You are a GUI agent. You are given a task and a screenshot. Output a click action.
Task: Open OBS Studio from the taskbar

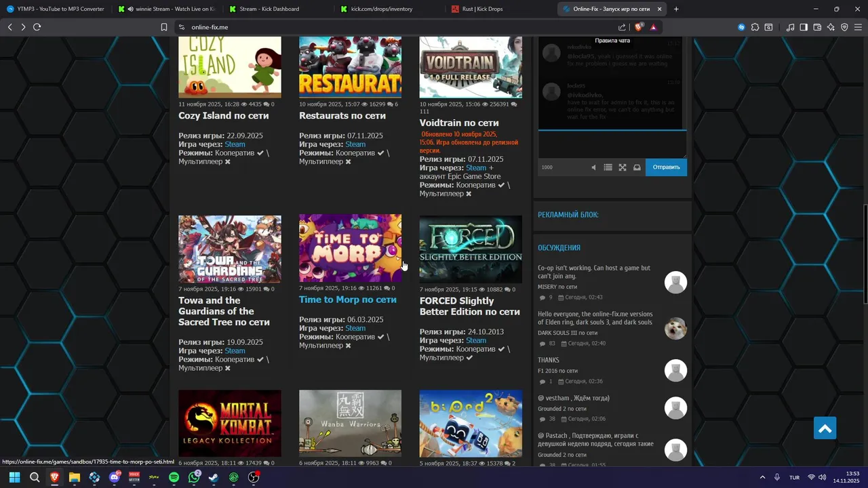254,477
